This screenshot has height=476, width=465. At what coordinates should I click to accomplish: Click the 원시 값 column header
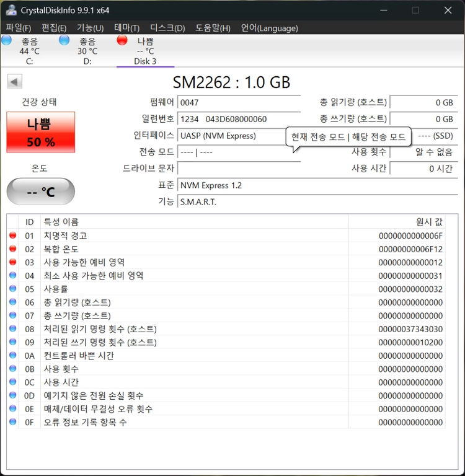[x=397, y=222]
